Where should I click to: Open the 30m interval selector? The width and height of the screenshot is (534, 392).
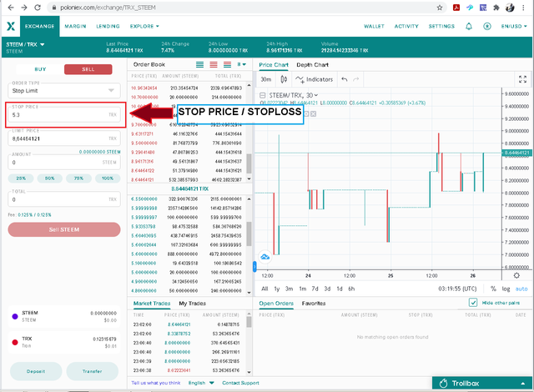(x=266, y=79)
